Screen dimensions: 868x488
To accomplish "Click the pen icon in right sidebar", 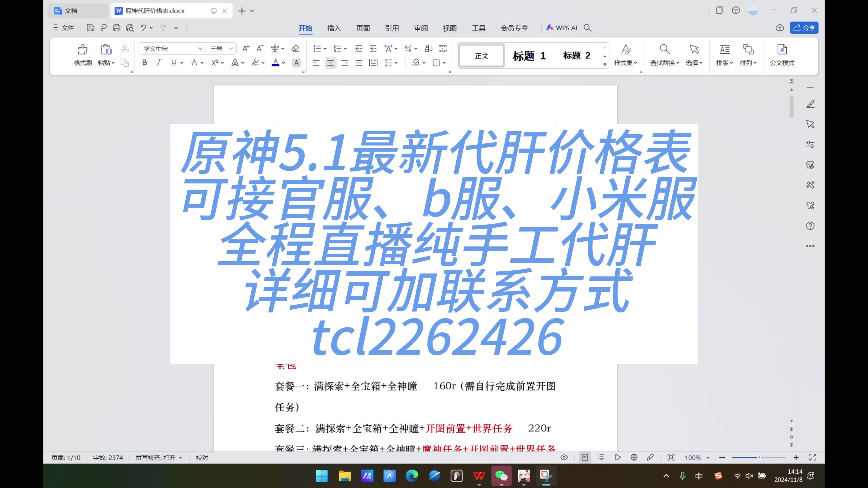I will point(810,104).
